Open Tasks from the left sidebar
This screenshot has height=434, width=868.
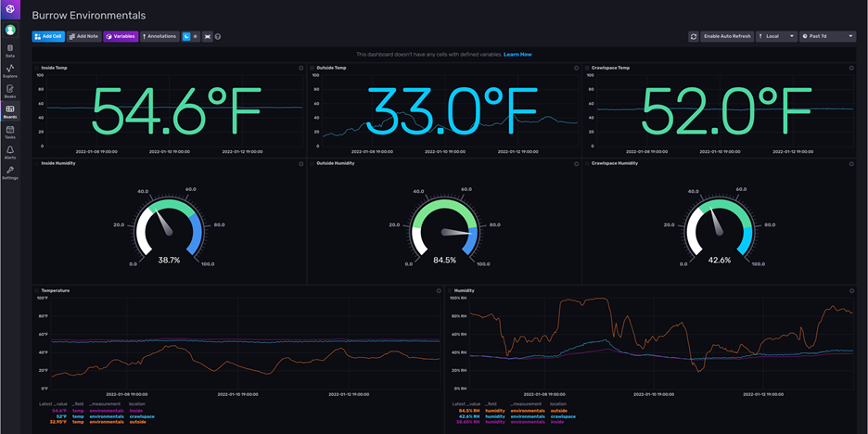click(x=10, y=132)
